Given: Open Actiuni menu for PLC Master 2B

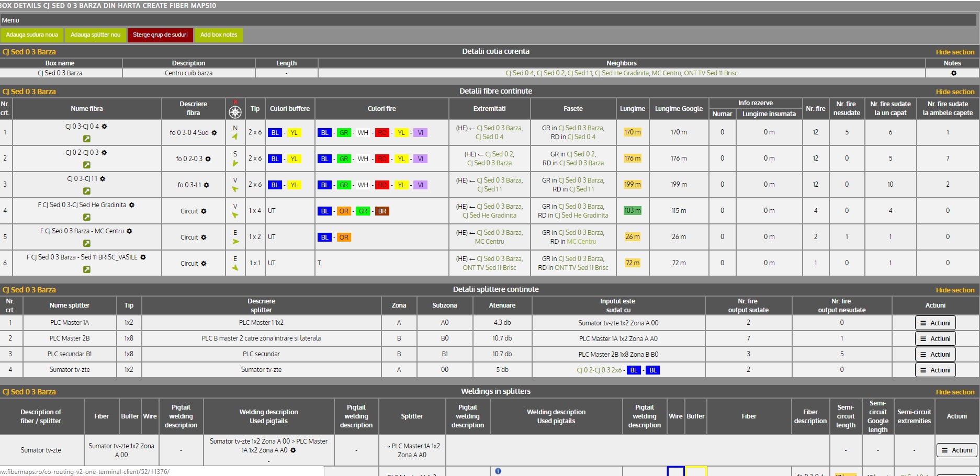Looking at the screenshot, I should pos(935,339).
